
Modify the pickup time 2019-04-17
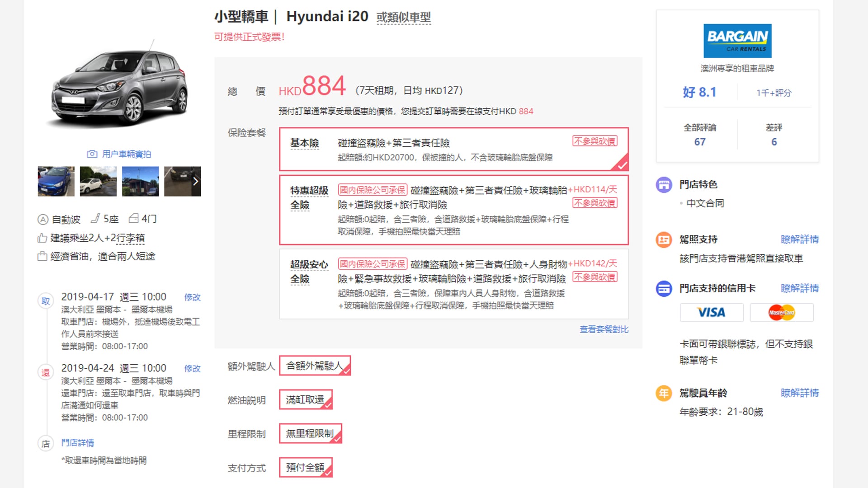point(192,297)
